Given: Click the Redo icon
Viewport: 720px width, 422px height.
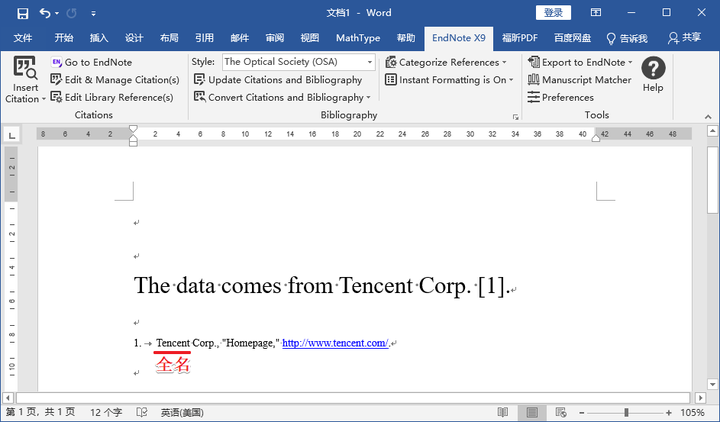Looking at the screenshot, I should pos(72,13).
